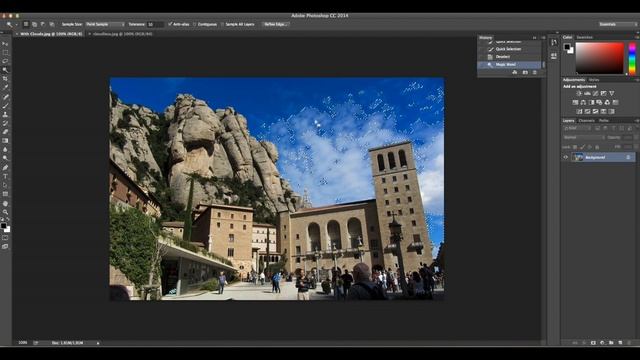
Task: Select the Hand tool
Action: tap(5, 204)
